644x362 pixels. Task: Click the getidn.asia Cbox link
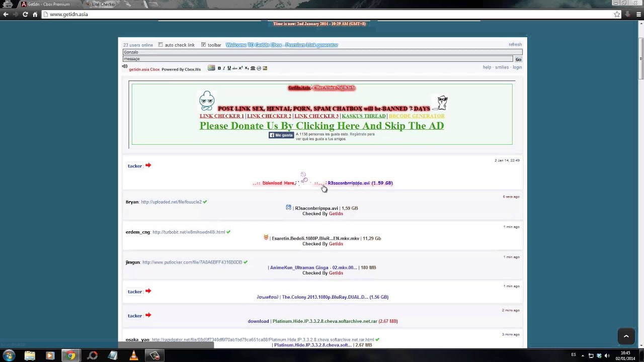(144, 69)
